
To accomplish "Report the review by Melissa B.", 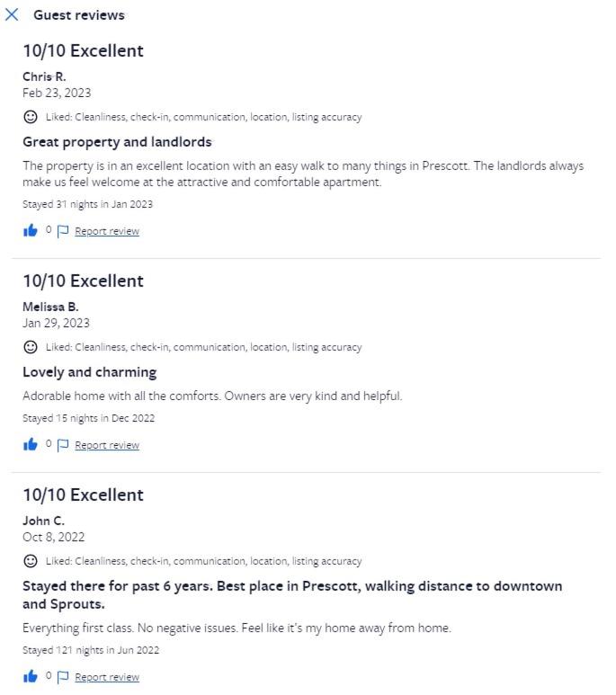I will [x=107, y=445].
